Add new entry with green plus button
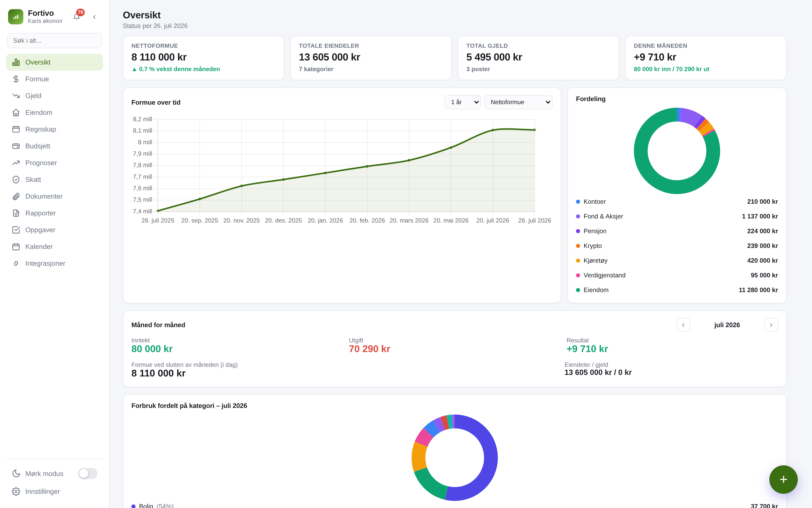 (783, 480)
